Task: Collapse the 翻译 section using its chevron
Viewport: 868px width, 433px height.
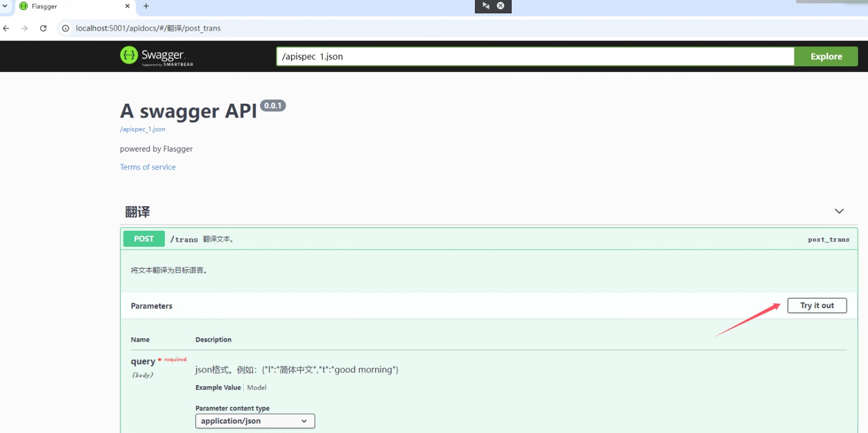Action: click(x=839, y=211)
